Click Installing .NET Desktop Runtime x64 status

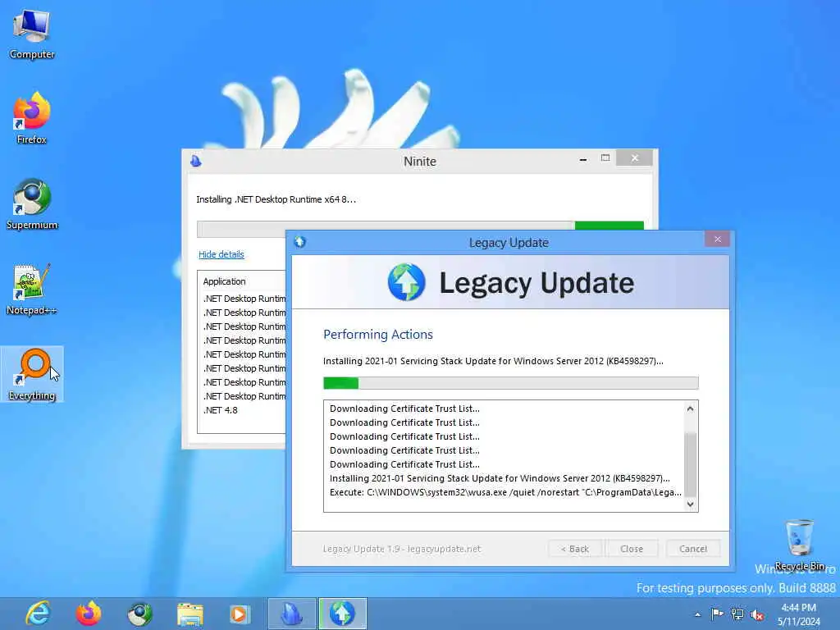coord(276,199)
